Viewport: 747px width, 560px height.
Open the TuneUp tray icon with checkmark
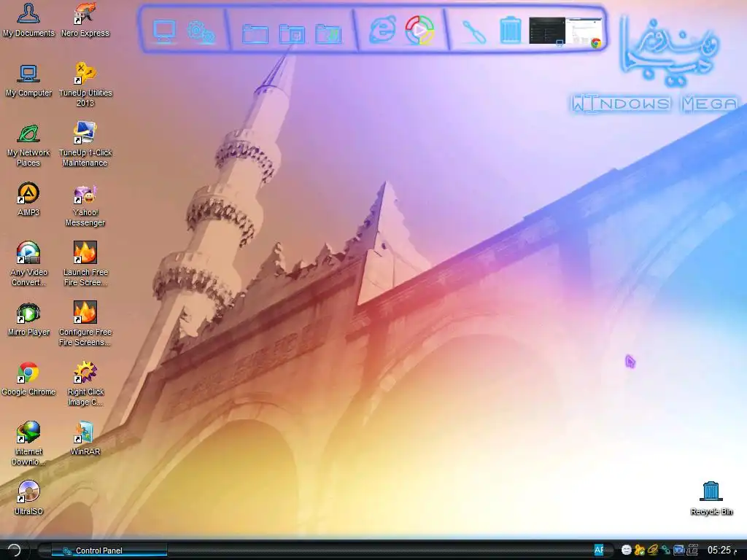pos(639,550)
